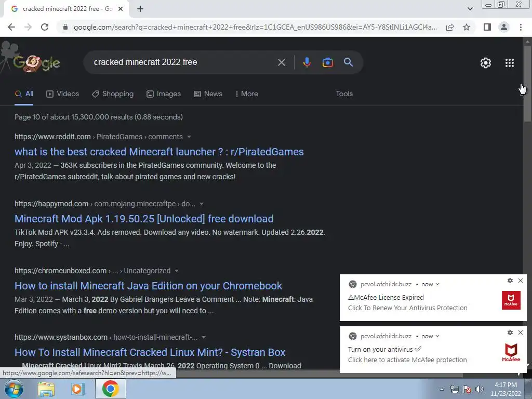
Task: Switch to the Shopping tab
Action: (x=113, y=94)
